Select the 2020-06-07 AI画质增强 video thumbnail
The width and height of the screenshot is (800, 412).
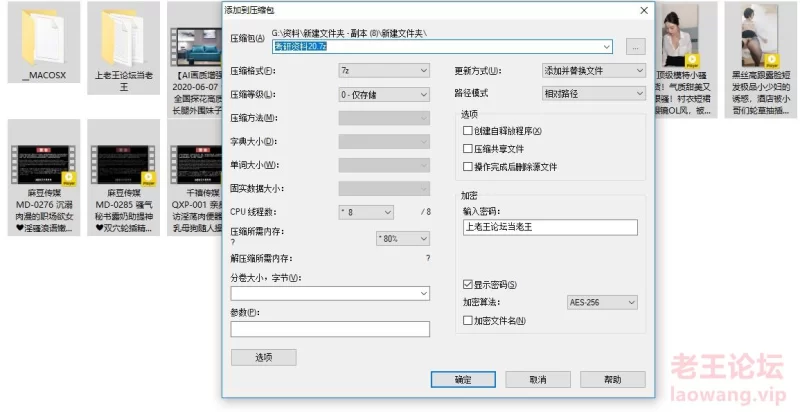(x=196, y=48)
